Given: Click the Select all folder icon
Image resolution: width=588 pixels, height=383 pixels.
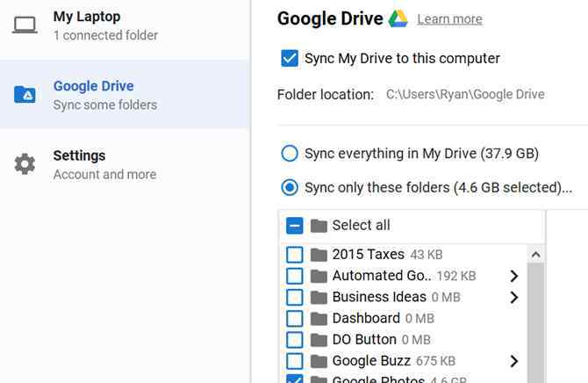Looking at the screenshot, I should (319, 226).
